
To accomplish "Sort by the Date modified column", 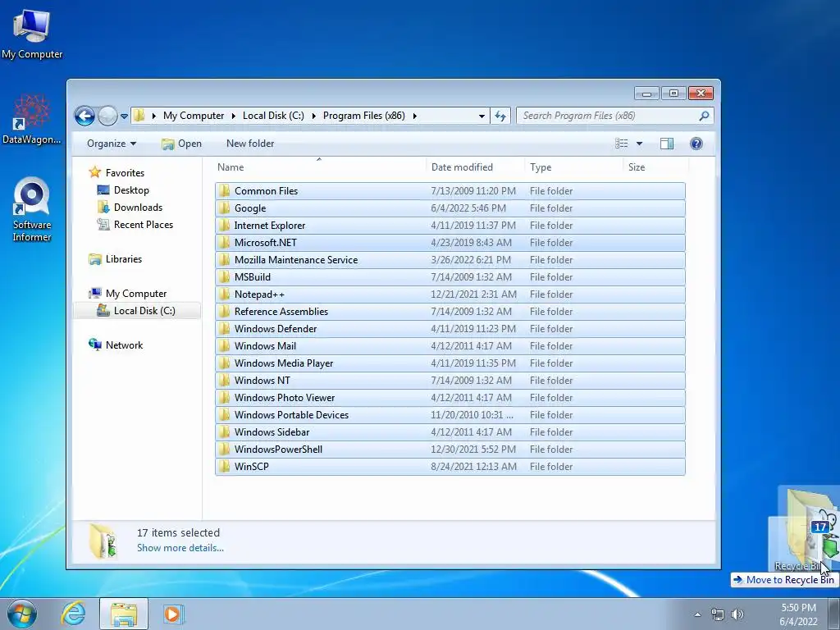I will tap(475, 167).
